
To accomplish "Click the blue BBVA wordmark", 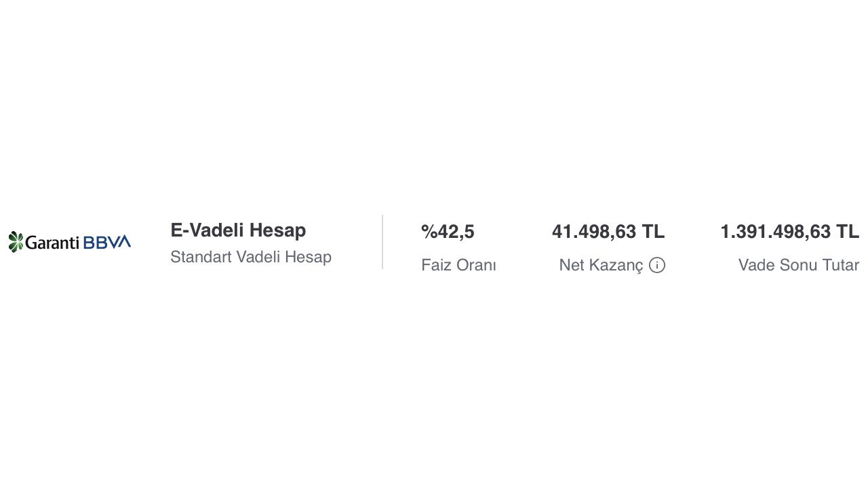I will (x=107, y=242).
